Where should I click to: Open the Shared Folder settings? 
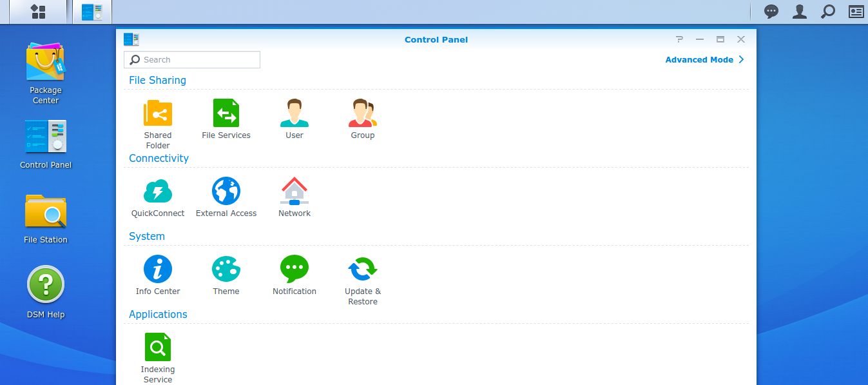pos(158,114)
